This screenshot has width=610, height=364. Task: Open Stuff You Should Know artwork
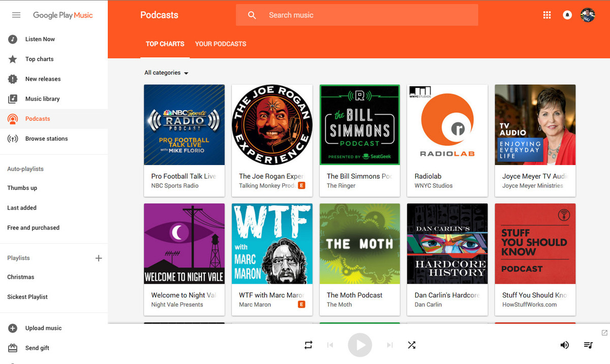point(535,244)
